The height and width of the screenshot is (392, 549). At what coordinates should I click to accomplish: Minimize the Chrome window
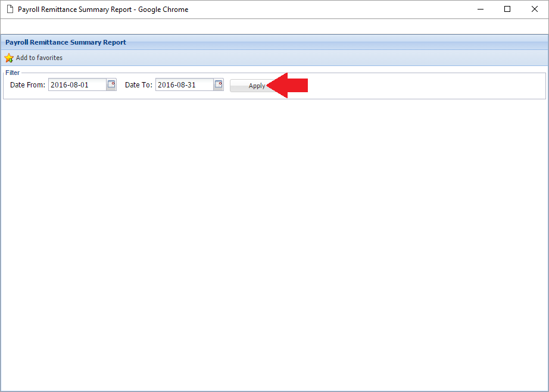481,10
